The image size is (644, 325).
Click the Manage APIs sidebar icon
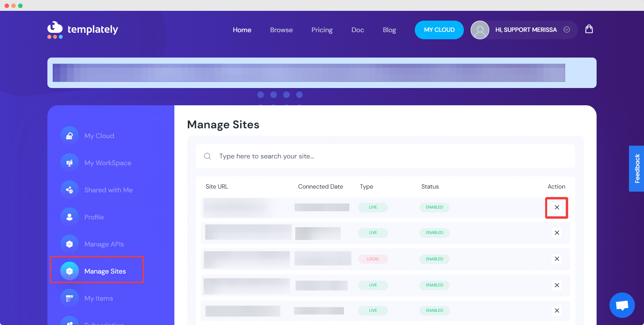pos(69,244)
